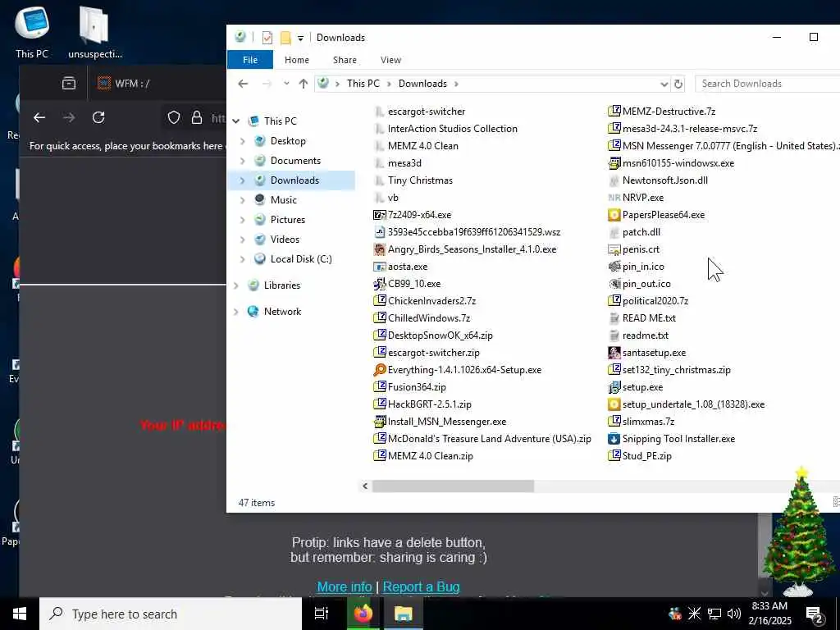
Task: Select Videos in navigation pane
Action: pos(285,240)
